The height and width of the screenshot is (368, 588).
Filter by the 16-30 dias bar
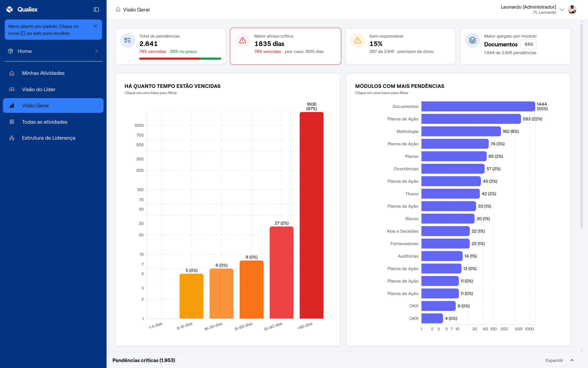pos(221,294)
